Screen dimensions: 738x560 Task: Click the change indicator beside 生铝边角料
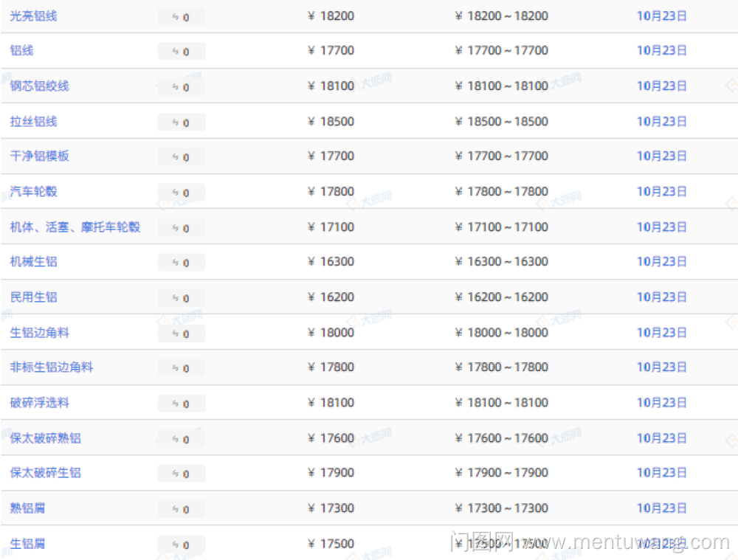(181, 333)
